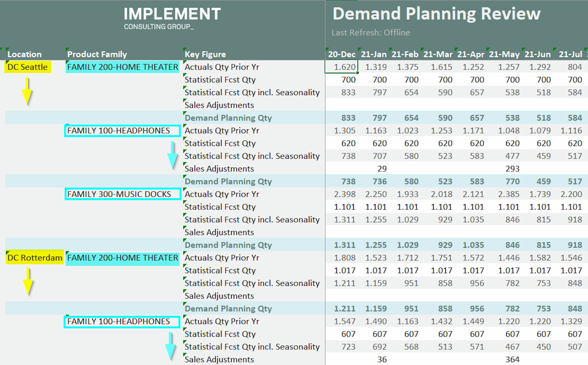Click the Location column header
This screenshot has height=365, width=588.
24,54
